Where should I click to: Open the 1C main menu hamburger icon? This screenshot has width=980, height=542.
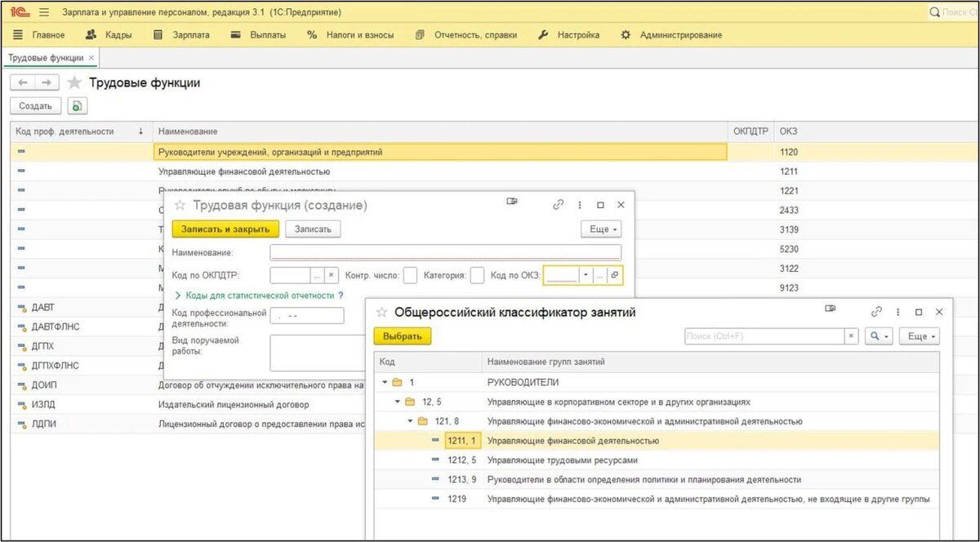click(44, 12)
